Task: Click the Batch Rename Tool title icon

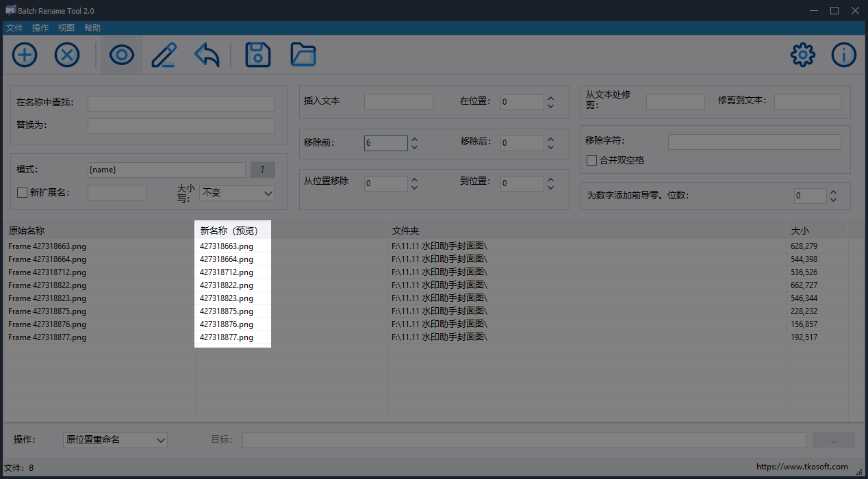Action: (10, 10)
